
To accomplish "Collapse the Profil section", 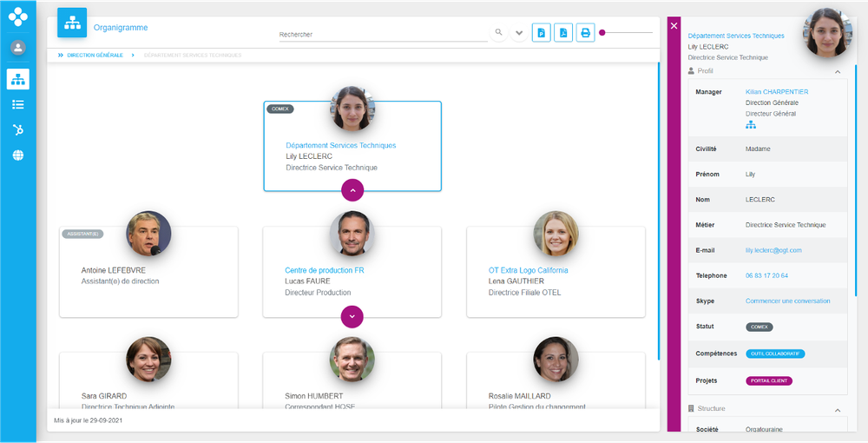I will pos(838,72).
